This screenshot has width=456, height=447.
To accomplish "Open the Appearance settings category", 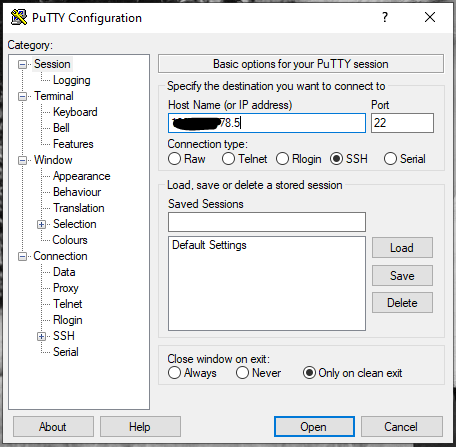I will tap(82, 176).
